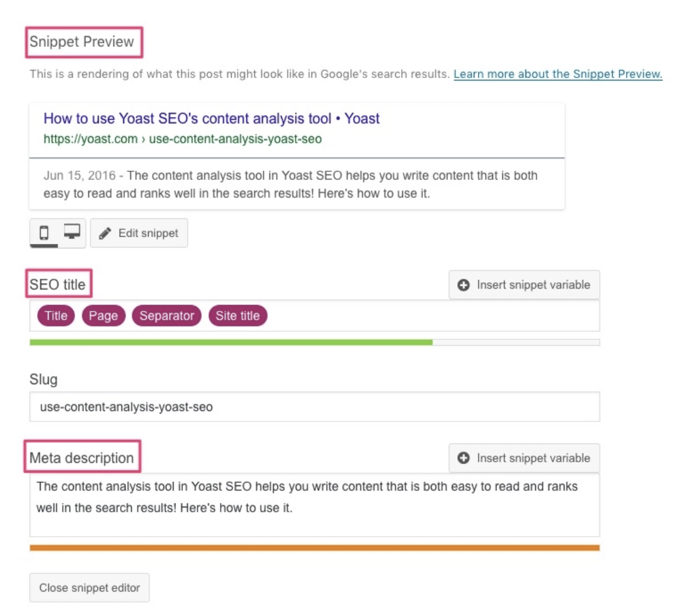Image resolution: width=695 pixels, height=616 pixels.
Task: Collapse the editor with Close snippet editor
Action: tap(89, 587)
